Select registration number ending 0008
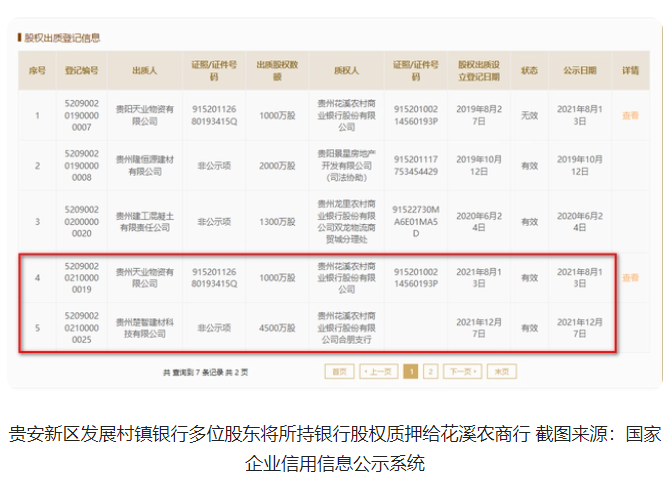The height and width of the screenshot is (497, 671). pyautogui.click(x=81, y=166)
